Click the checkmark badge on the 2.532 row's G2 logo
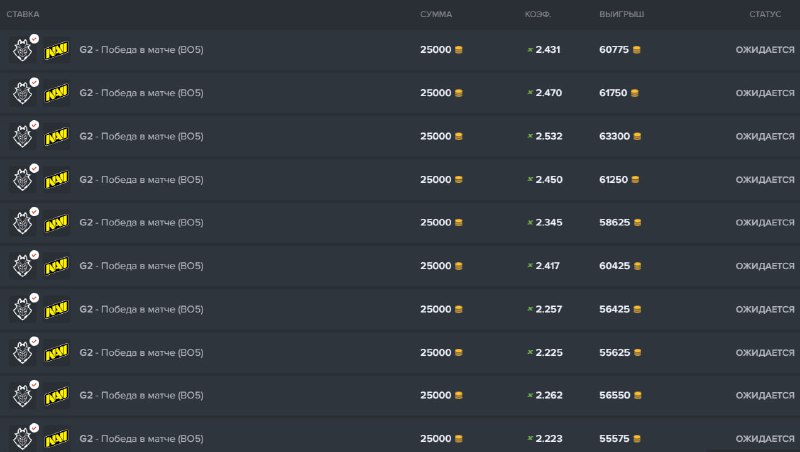 [35, 125]
